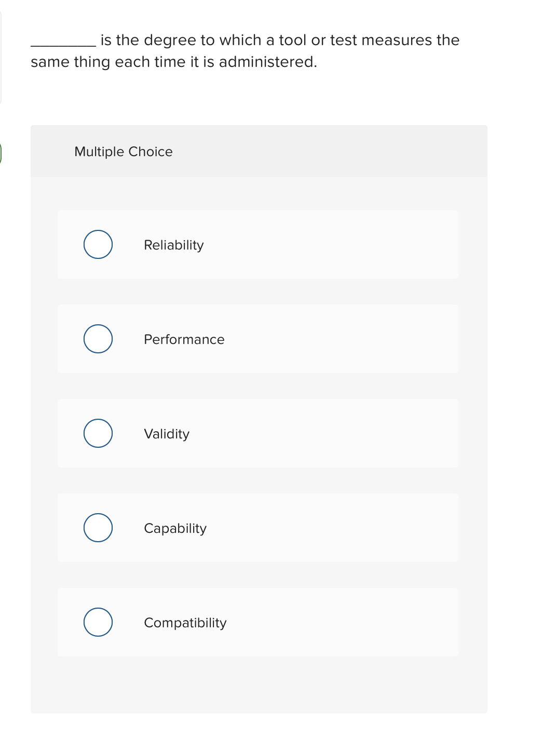Select the Reliability radio button

[x=98, y=244]
